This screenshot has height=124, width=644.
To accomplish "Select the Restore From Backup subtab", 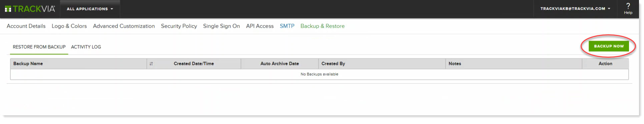I will click(39, 47).
